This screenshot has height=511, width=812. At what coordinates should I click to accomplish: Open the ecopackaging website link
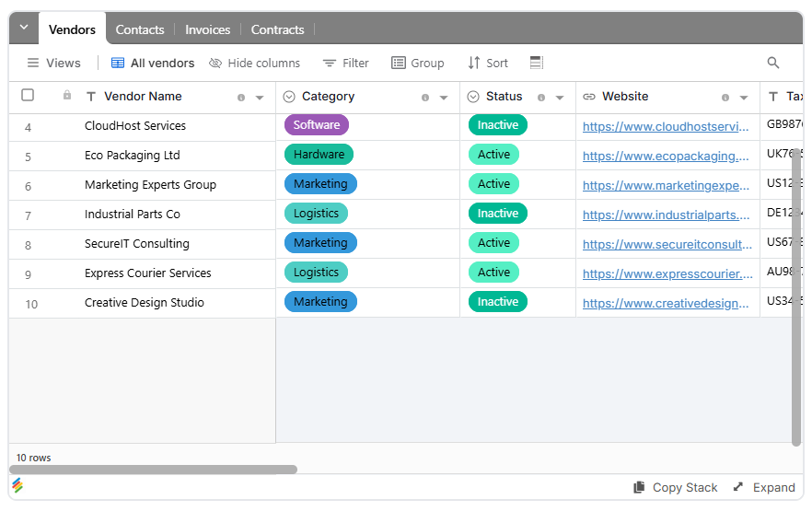(x=666, y=156)
